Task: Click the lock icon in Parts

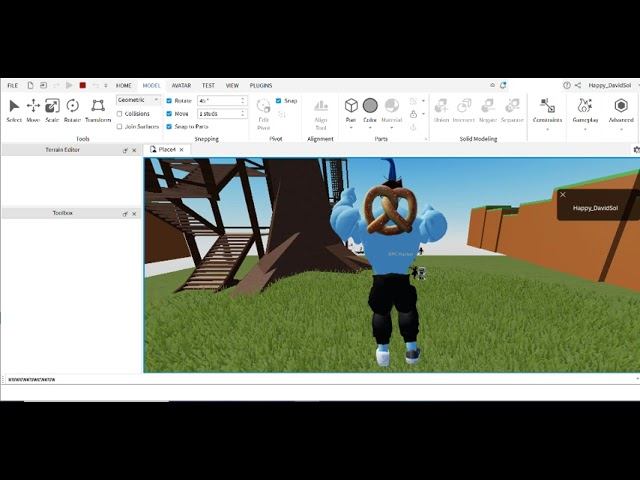Action: tap(413, 114)
